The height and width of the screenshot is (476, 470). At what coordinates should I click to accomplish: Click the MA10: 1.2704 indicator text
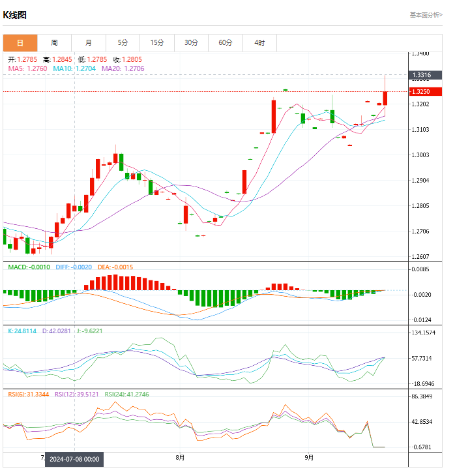coord(74,68)
